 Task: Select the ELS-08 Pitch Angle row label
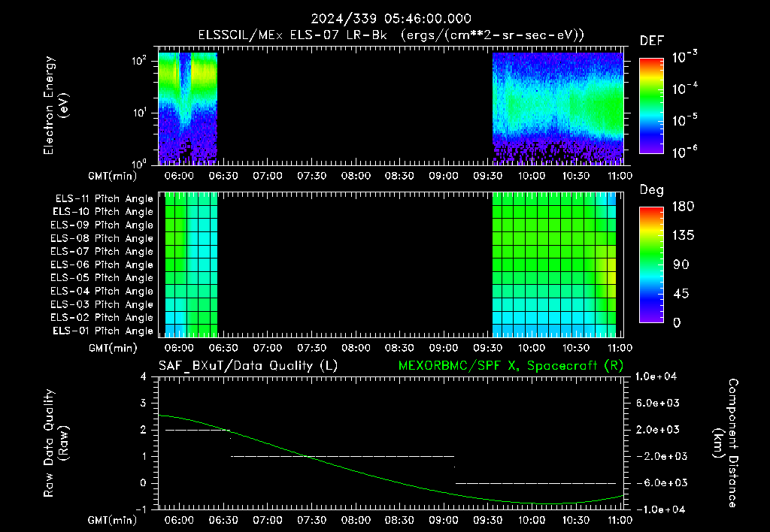click(x=102, y=238)
